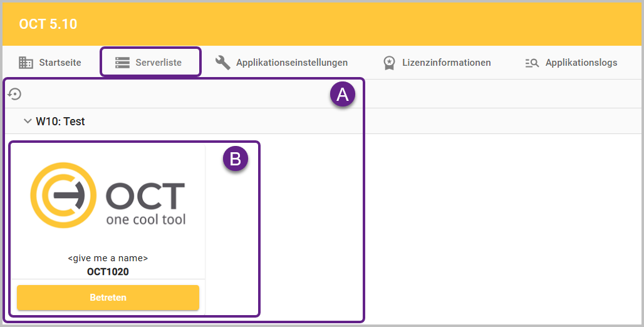Click the <give me a name> placeholder text
Image resolution: width=644 pixels, height=327 pixels.
coord(108,258)
